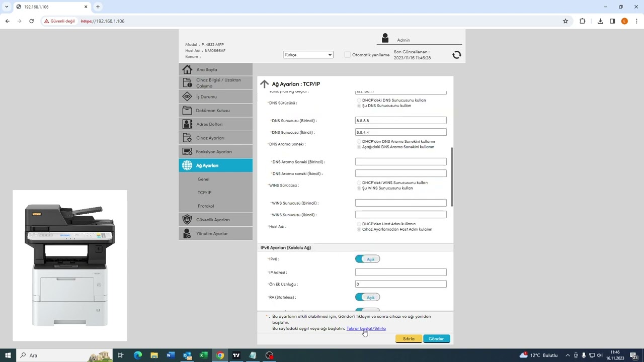This screenshot has height=362, width=644.
Task: Bookmark this page with the star icon
Action: click(x=566, y=21)
